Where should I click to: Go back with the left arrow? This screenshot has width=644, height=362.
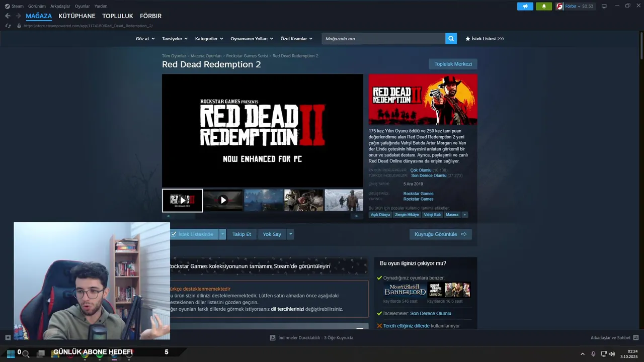tap(8, 16)
